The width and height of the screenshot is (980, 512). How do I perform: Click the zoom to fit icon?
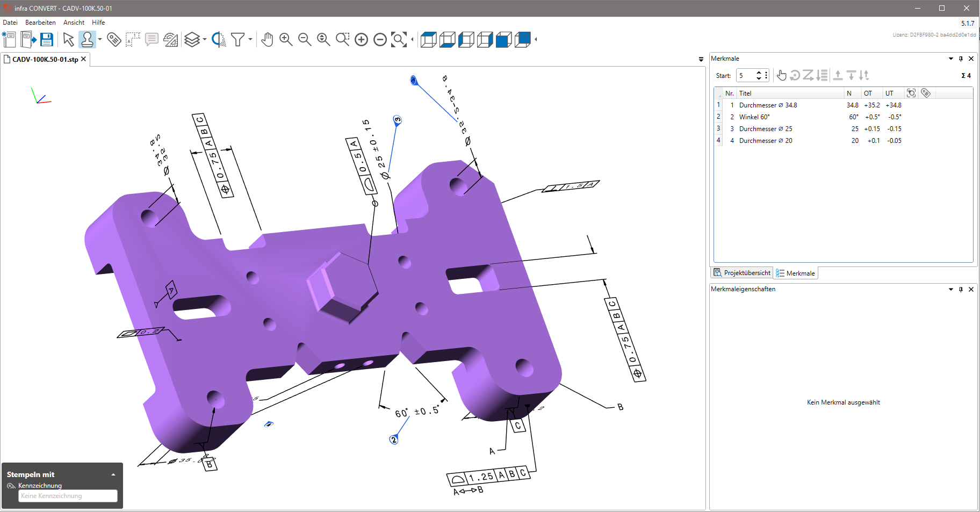point(399,39)
